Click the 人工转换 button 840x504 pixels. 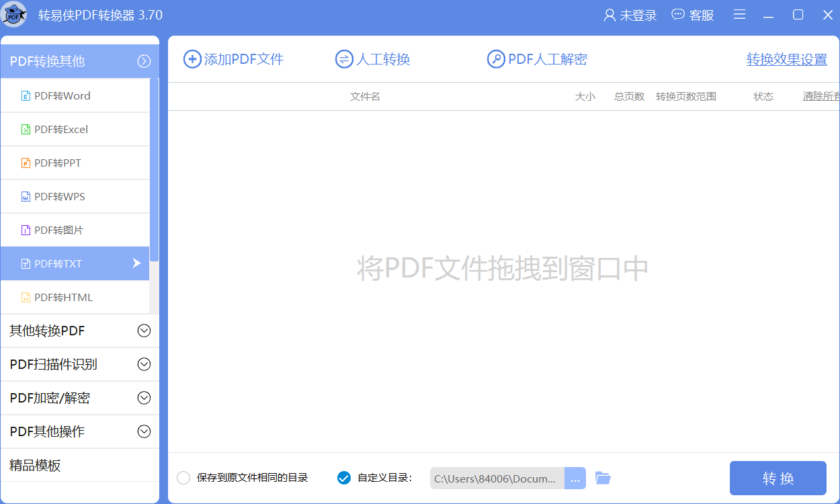coord(373,59)
